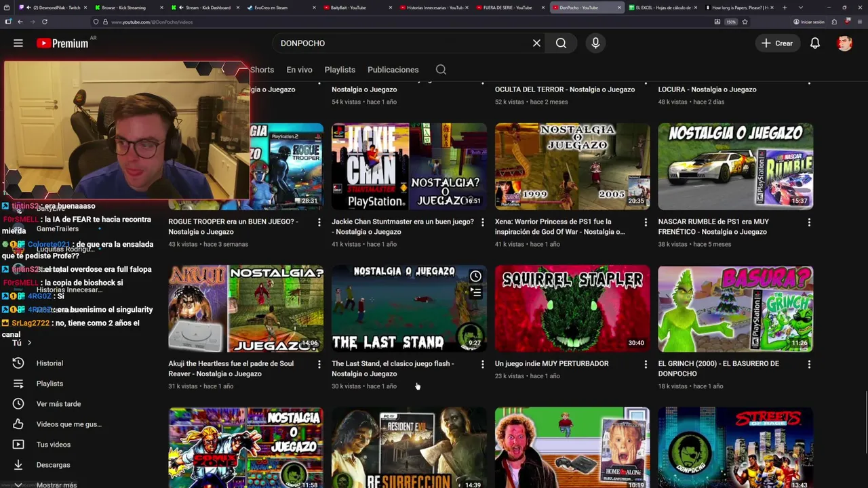Screen dimensions: 868x488
Task: Open a new browser tab
Action: pyautogui.click(x=785, y=7)
